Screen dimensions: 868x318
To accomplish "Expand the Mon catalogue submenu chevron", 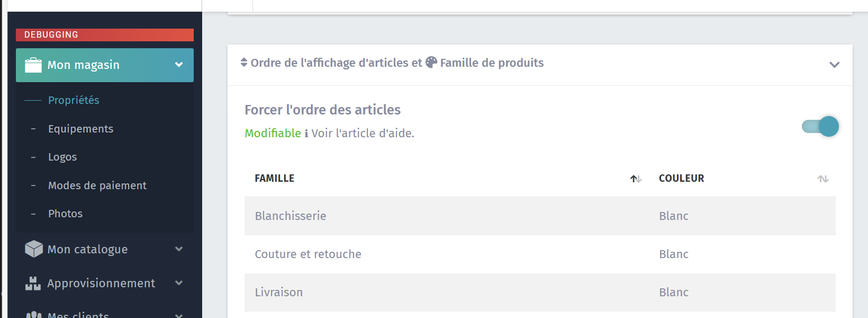I will (x=179, y=249).
